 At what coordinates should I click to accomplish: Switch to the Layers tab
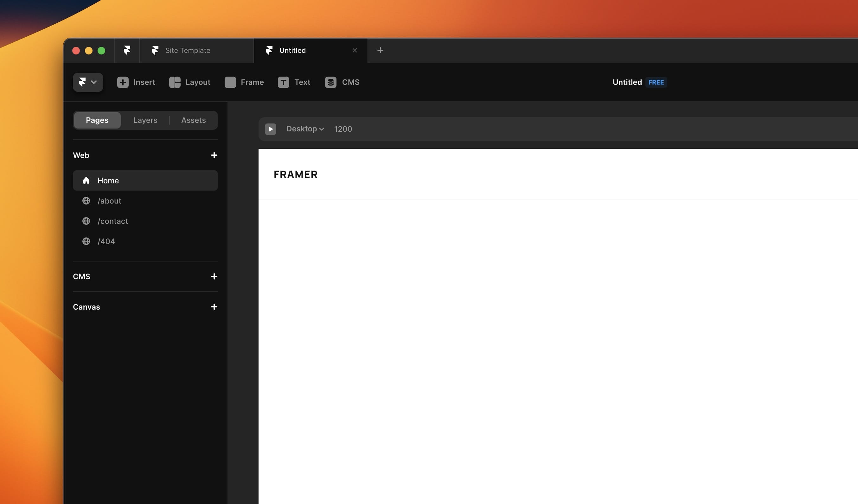pos(145,120)
